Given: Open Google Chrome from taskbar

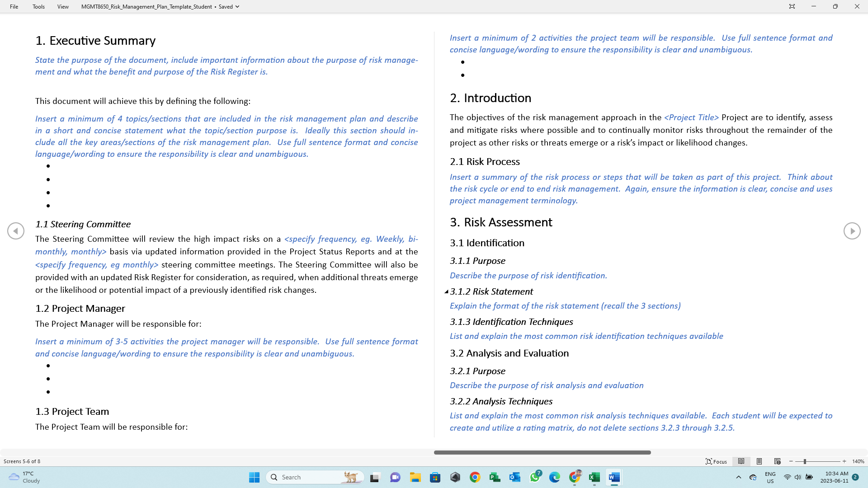Looking at the screenshot, I should [x=475, y=477].
